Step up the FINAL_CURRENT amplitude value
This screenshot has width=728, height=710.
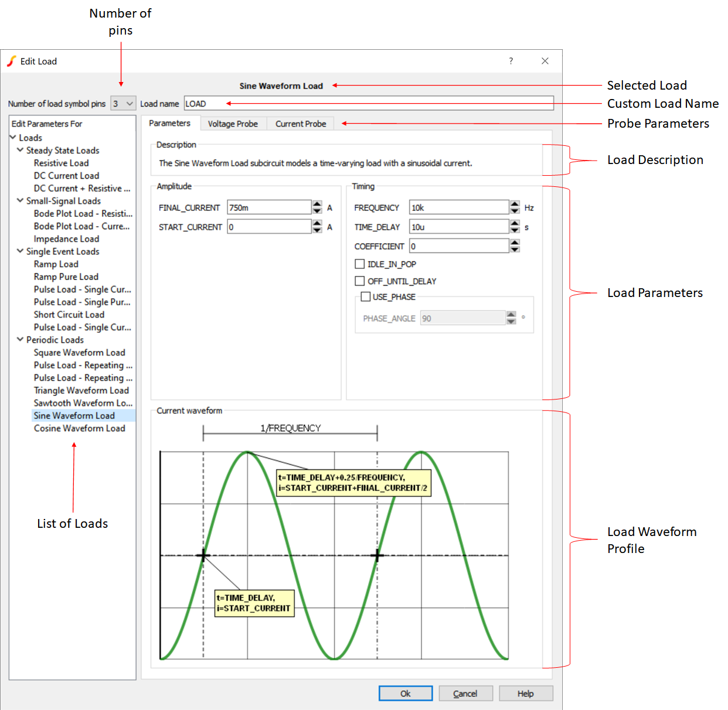pyautogui.click(x=317, y=204)
